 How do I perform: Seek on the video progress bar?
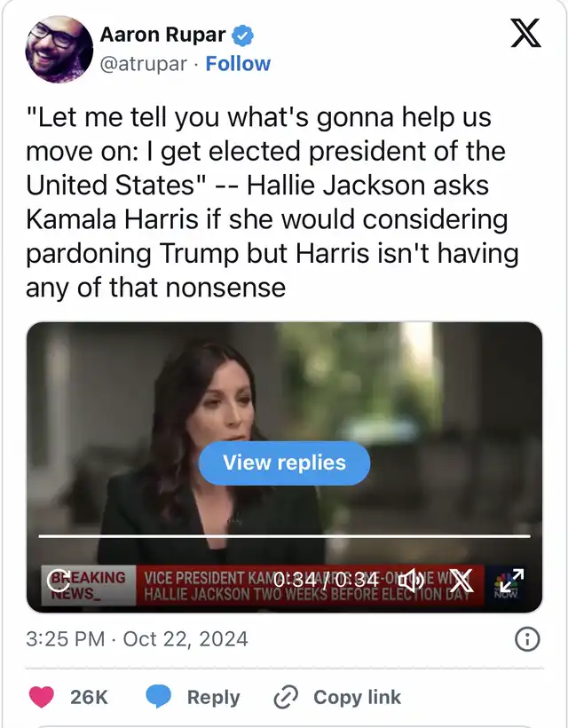(x=284, y=536)
